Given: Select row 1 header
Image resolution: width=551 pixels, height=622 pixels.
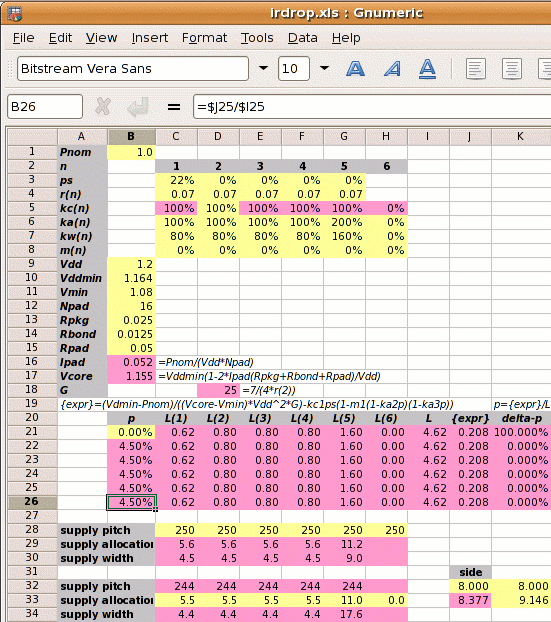Looking at the screenshot, I should tap(33, 152).
